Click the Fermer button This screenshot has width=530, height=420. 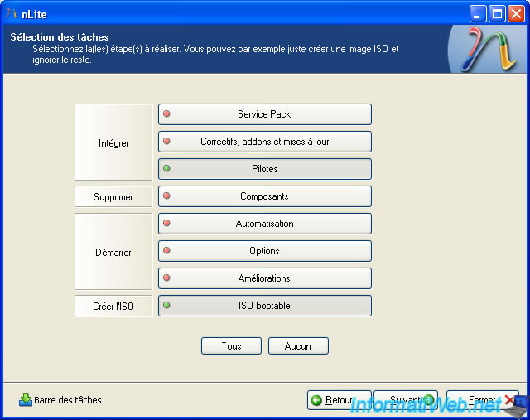pos(483,400)
